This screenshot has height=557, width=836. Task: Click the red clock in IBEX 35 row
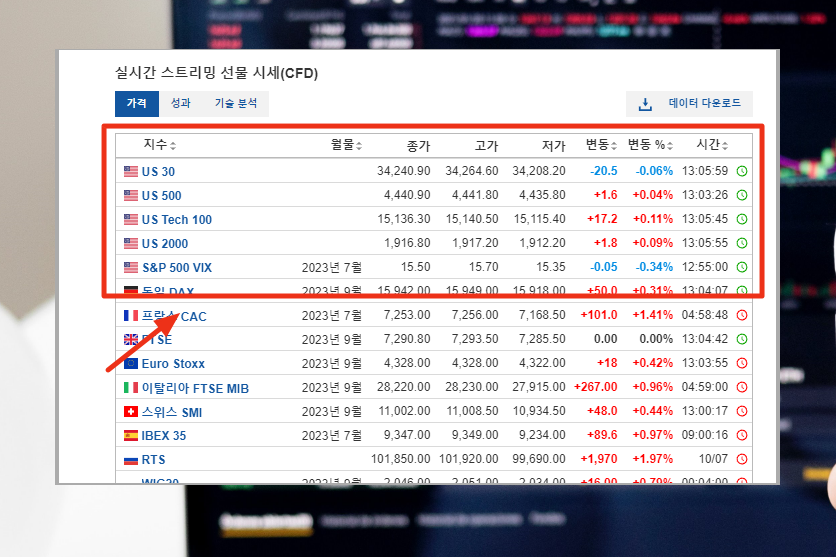tap(742, 435)
